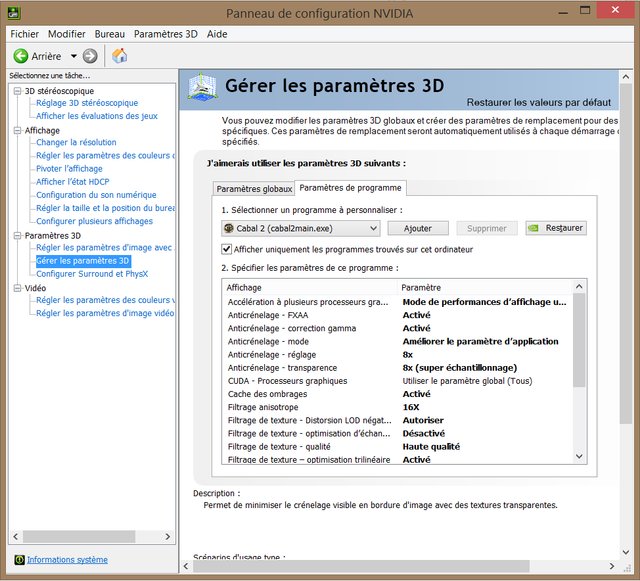Open Régler les paramètres d'image avec aperçu
This screenshot has width=640, height=581.
105,247
